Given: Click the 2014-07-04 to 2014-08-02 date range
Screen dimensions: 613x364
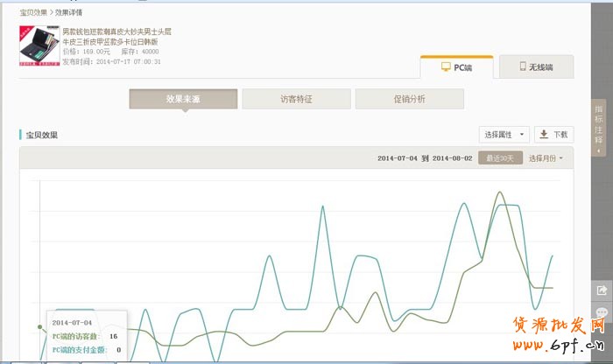Looking at the screenshot, I should (x=425, y=158).
